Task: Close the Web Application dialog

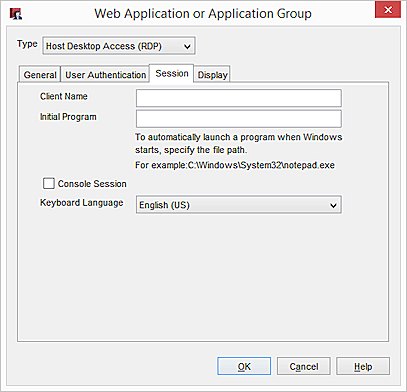Action: click(388, 10)
